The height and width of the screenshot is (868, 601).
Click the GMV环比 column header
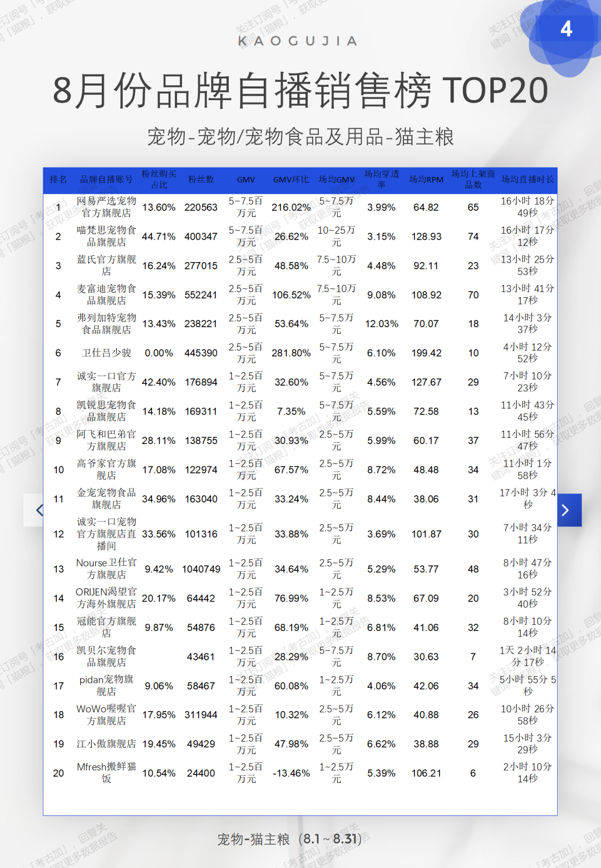pos(291,180)
